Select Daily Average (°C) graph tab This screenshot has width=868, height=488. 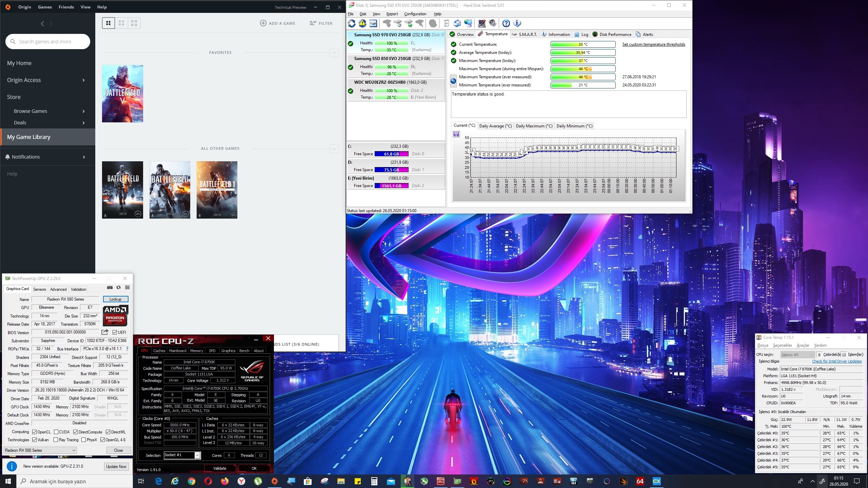pyautogui.click(x=495, y=126)
